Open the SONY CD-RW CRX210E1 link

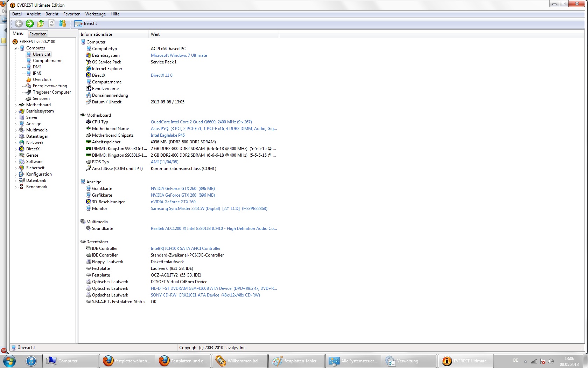tap(205, 295)
